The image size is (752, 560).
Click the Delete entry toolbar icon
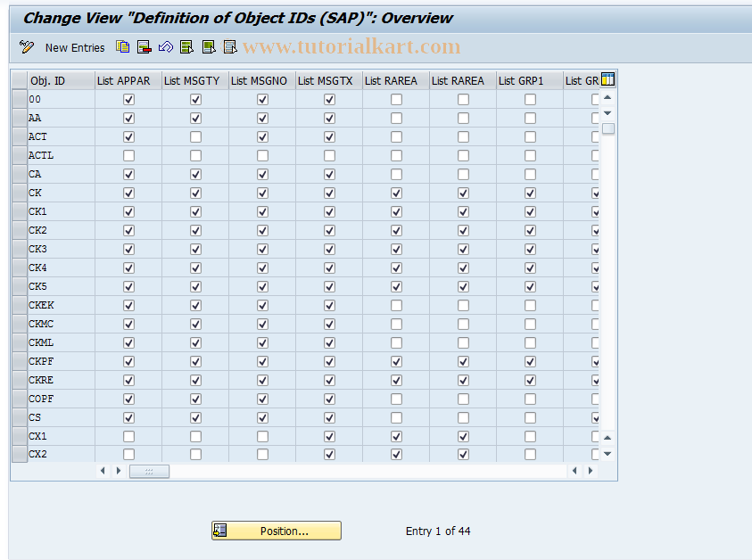pyautogui.click(x=144, y=47)
